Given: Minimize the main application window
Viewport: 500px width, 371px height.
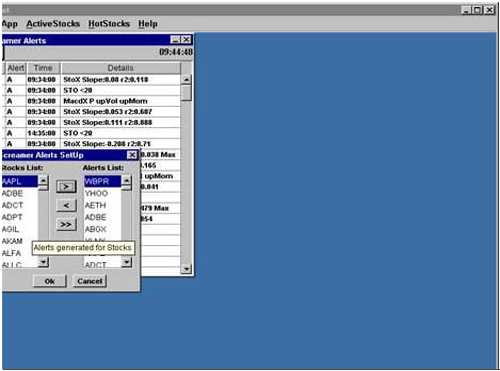Looking at the screenshot, I should pos(467,10).
